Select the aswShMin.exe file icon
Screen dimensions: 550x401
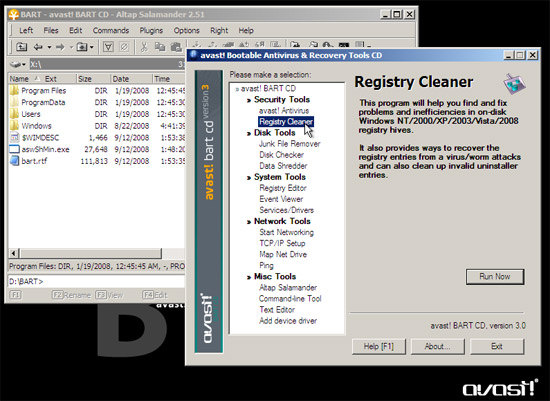[x=14, y=149]
